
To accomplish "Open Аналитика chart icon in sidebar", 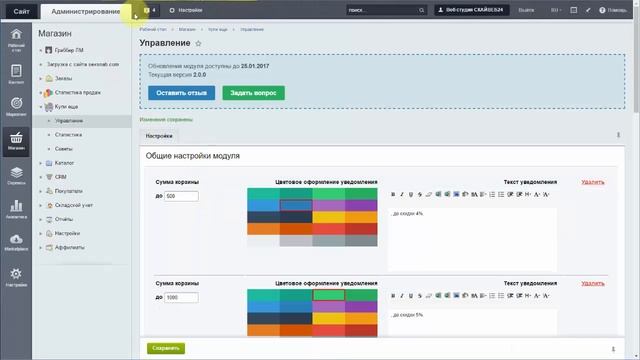I will click(16, 209).
